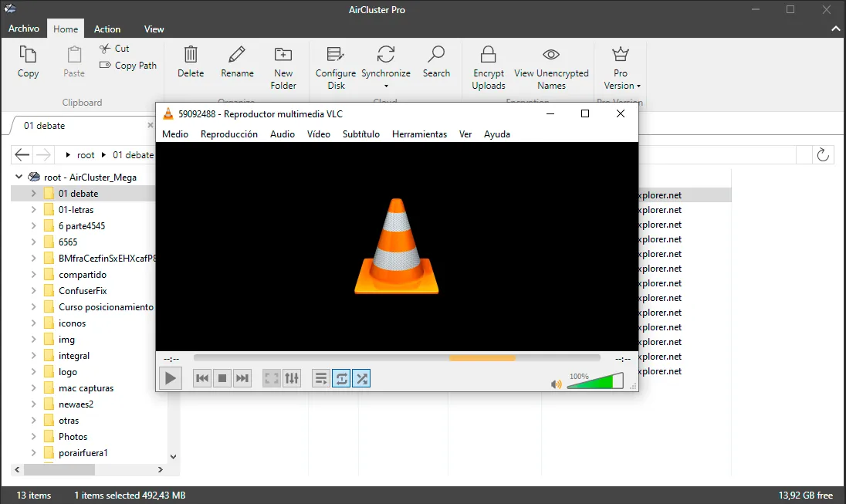
Task: Open VLC Vídeo menu
Action: click(318, 134)
